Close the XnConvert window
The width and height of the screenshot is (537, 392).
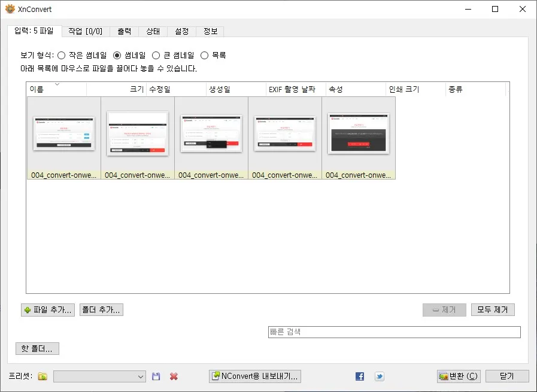pos(522,9)
